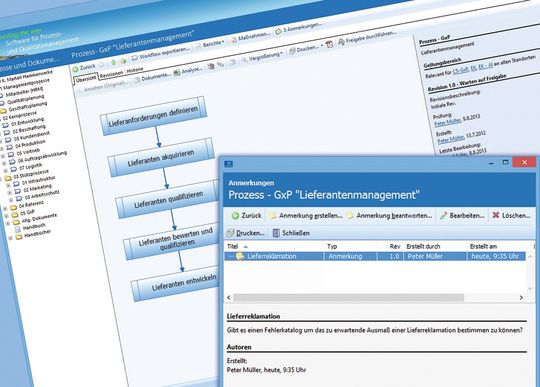Screen dimensions: 540x387
Task: Click Bearbeiten button in dialog
Action: (461, 216)
